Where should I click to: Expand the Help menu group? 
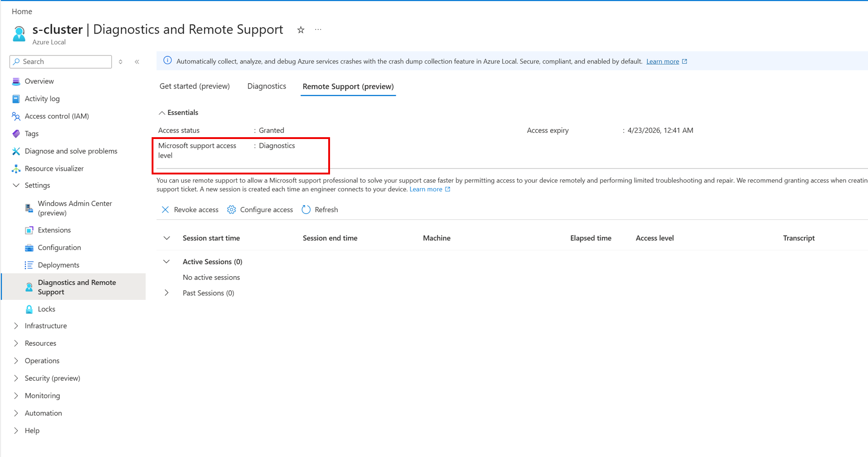point(16,431)
